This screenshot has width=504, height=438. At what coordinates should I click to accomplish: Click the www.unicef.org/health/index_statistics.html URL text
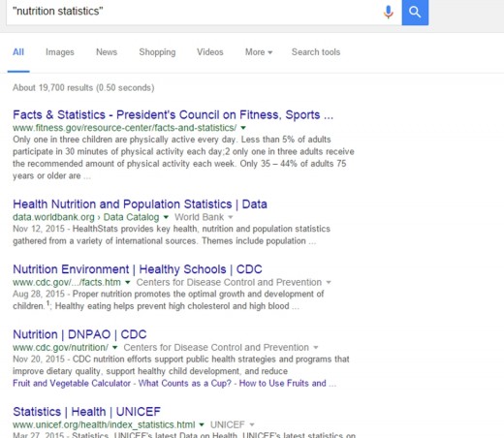tap(104, 424)
